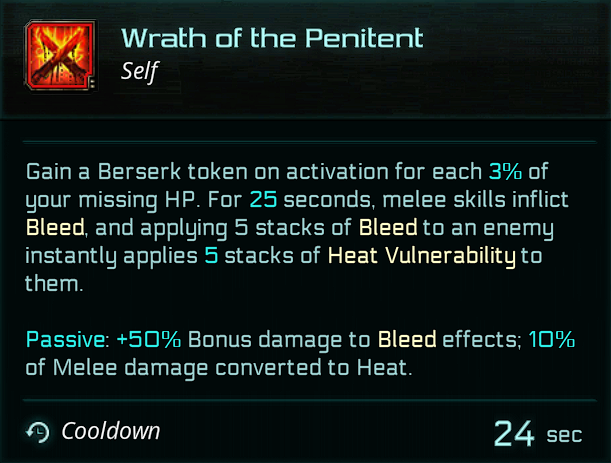Click the "+50%" bonus damage value
The image size is (611, 463).
pos(147,339)
